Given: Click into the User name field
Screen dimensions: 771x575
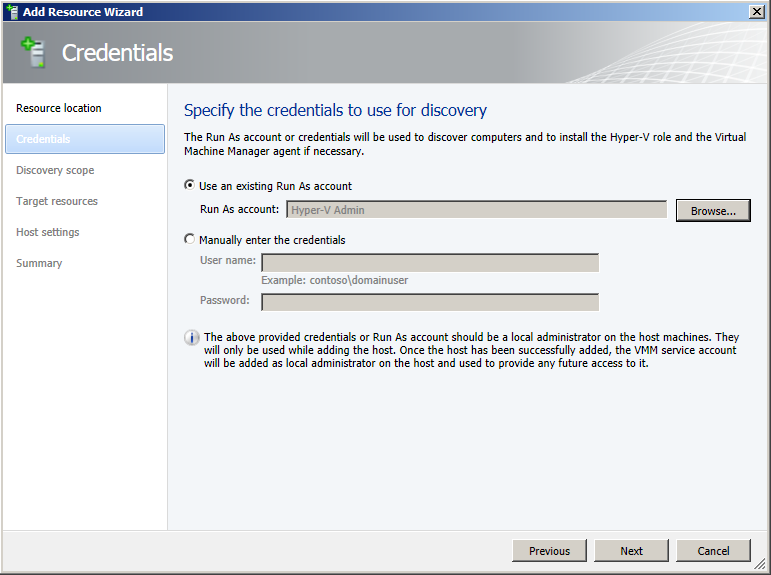Looking at the screenshot, I should pyautogui.click(x=430, y=263).
